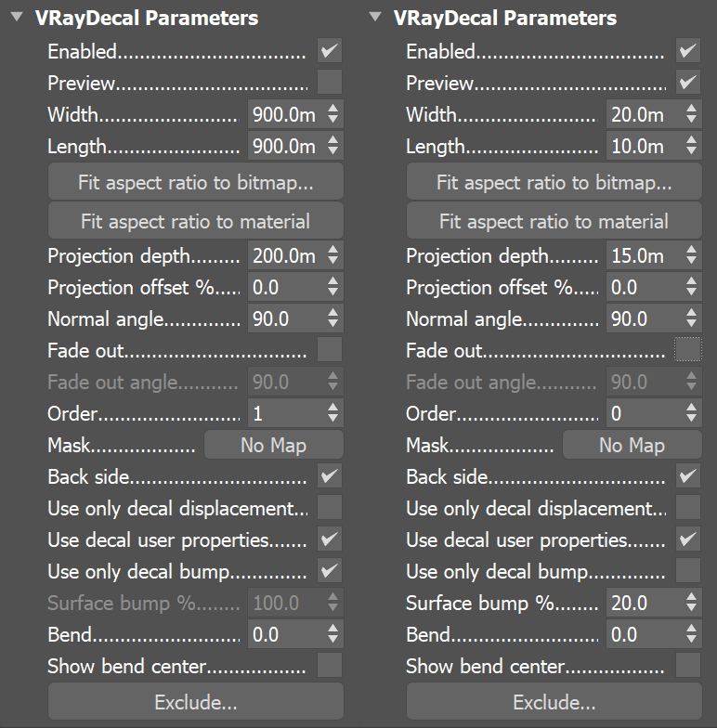
Task: Click Normal angle spinner in left panel
Action: coord(333,318)
